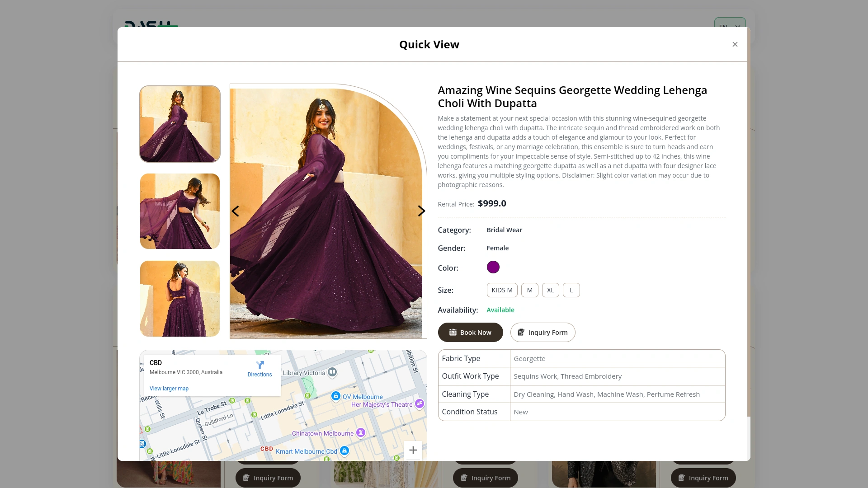Screen dimensions: 868x488
Task: Click the Library Victoria map marker
Action: click(332, 372)
